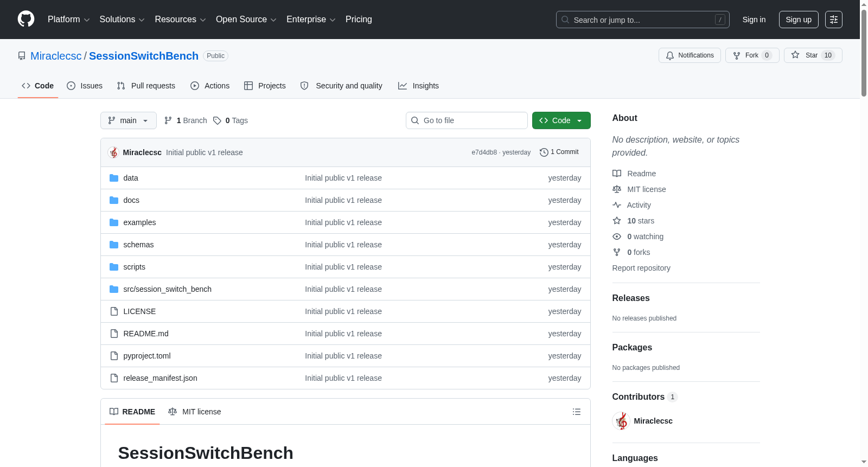Click Miraclecsc avatar in commit header
868x467 pixels.
click(x=113, y=152)
